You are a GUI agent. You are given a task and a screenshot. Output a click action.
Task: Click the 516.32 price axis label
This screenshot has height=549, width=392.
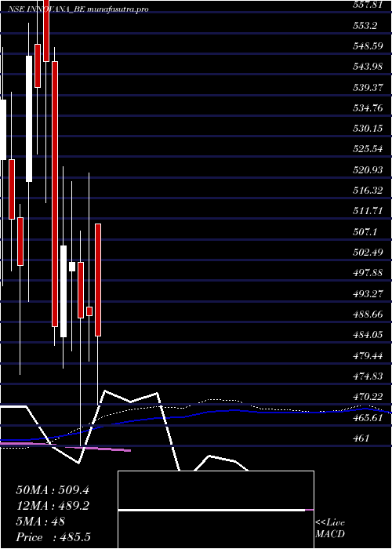[368, 191]
